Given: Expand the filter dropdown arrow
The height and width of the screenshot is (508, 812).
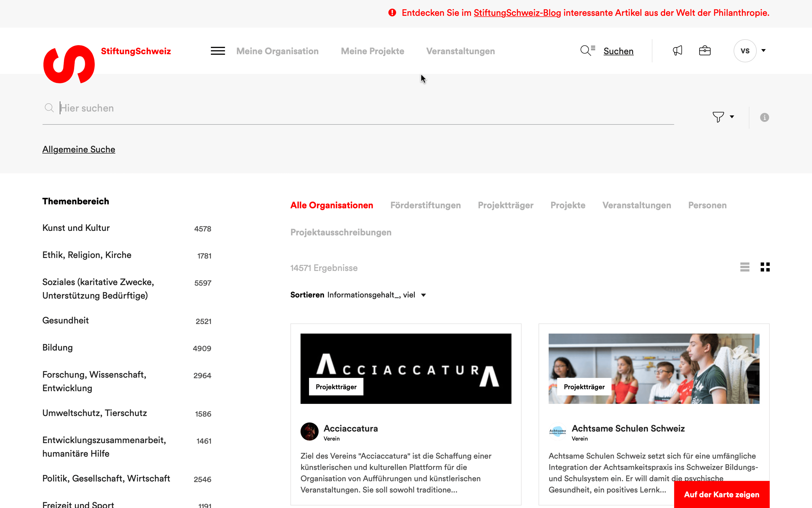Looking at the screenshot, I should pyautogui.click(x=732, y=117).
